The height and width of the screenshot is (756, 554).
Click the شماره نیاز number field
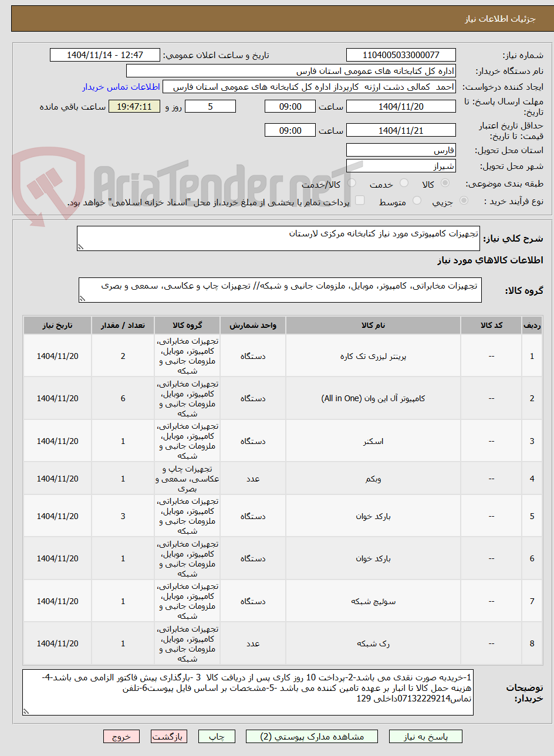click(401, 55)
